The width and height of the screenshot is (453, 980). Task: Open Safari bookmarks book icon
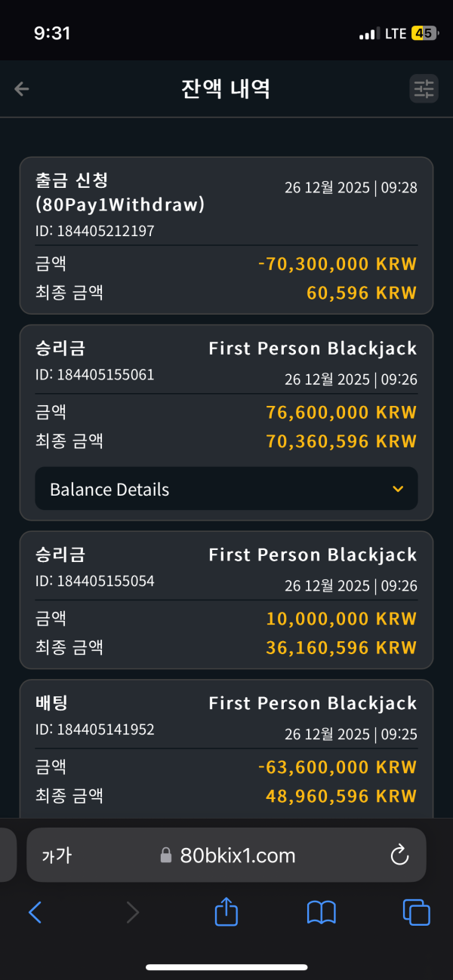(322, 913)
